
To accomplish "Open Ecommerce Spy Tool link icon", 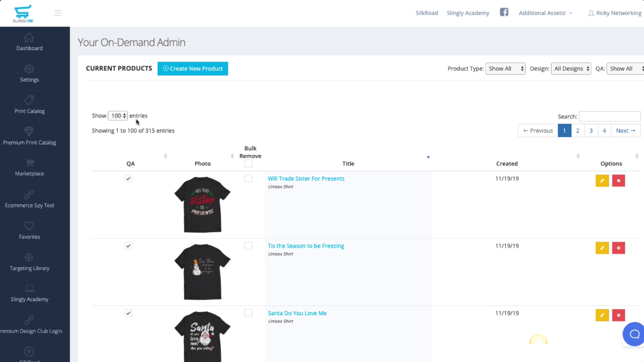I will pyautogui.click(x=29, y=194).
